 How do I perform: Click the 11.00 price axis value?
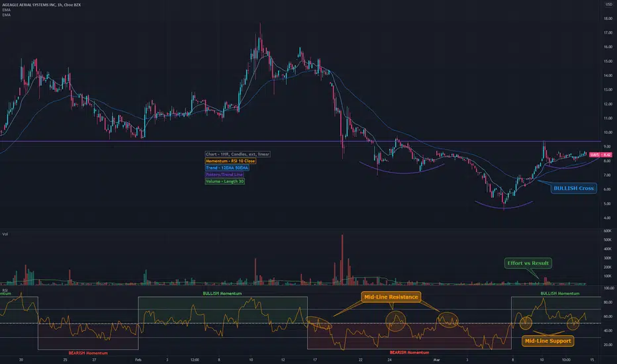point(608,118)
